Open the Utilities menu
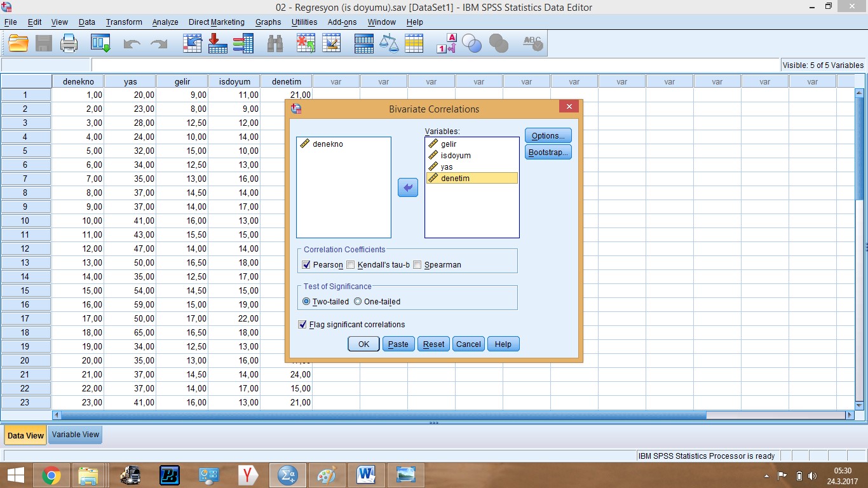Screen dimensions: 868x488 tap(304, 22)
